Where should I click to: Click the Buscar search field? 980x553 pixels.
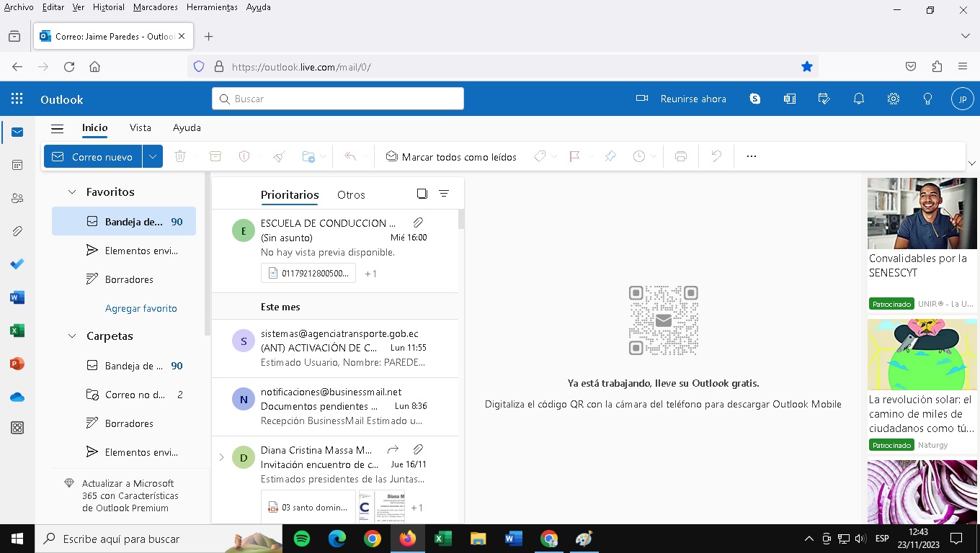pyautogui.click(x=339, y=99)
